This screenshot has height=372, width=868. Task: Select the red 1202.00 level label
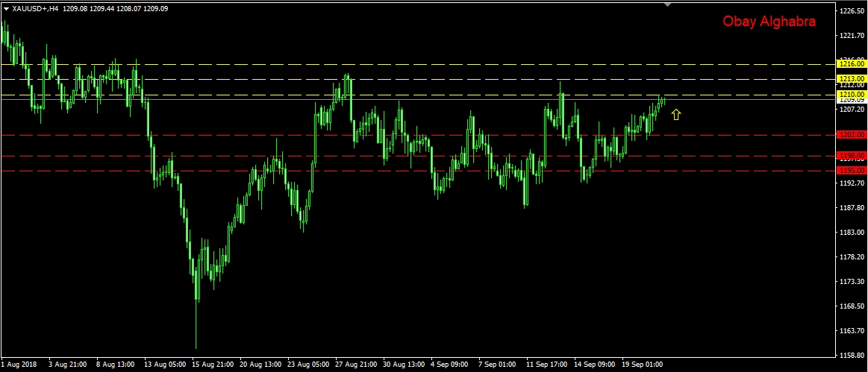coord(852,134)
